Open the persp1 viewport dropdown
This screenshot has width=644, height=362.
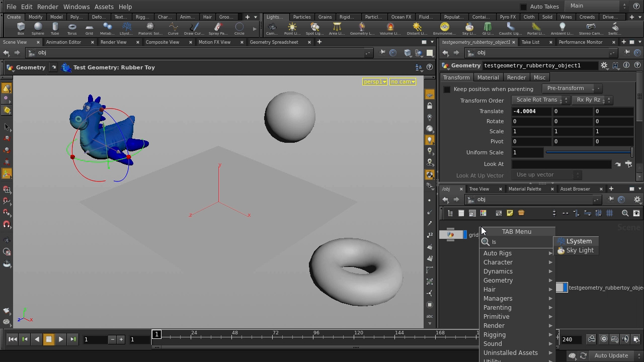374,81
